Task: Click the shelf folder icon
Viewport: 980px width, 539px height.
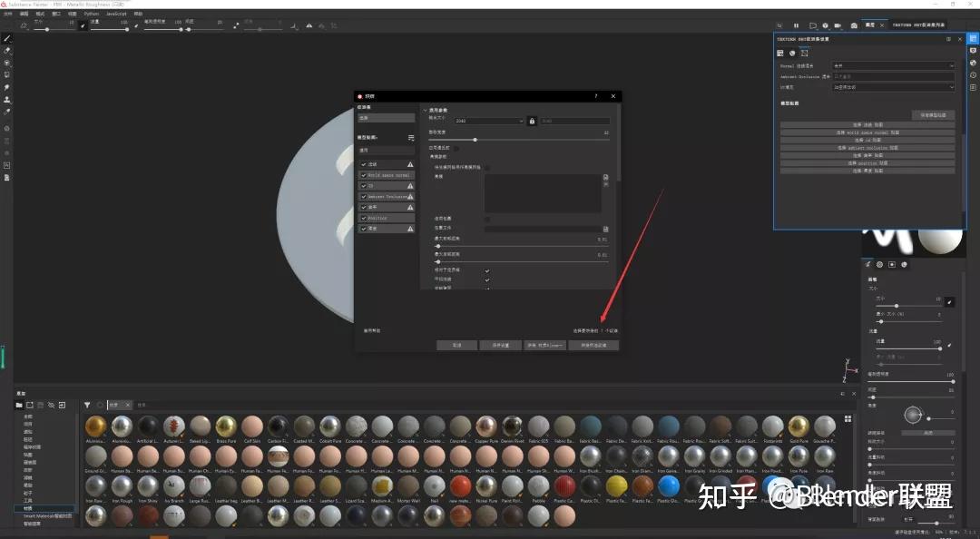Action: pos(19,406)
